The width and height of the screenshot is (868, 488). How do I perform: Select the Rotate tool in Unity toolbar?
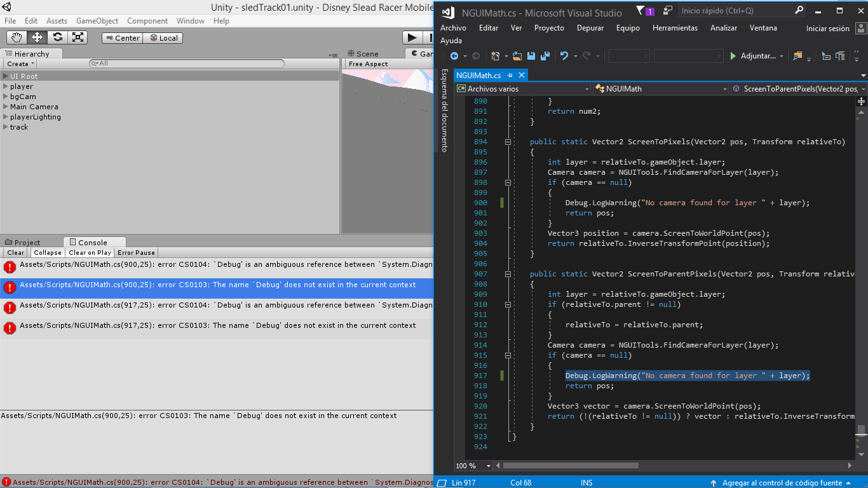58,38
